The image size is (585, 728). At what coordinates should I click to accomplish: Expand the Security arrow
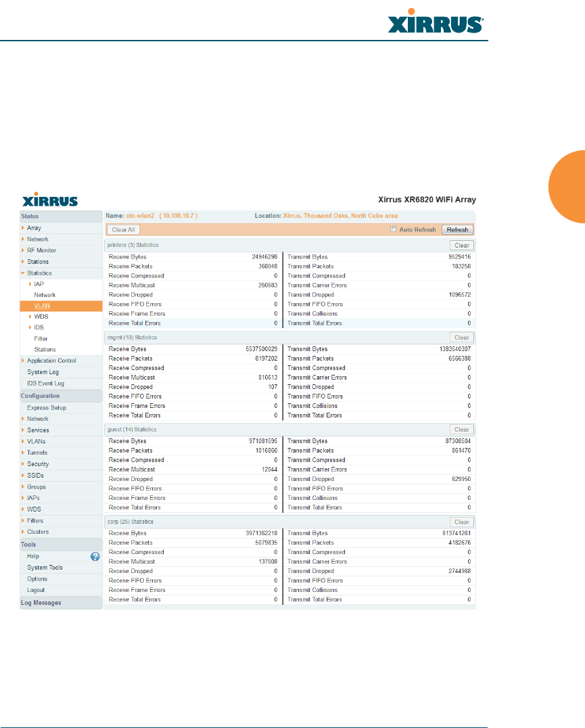[x=23, y=464]
